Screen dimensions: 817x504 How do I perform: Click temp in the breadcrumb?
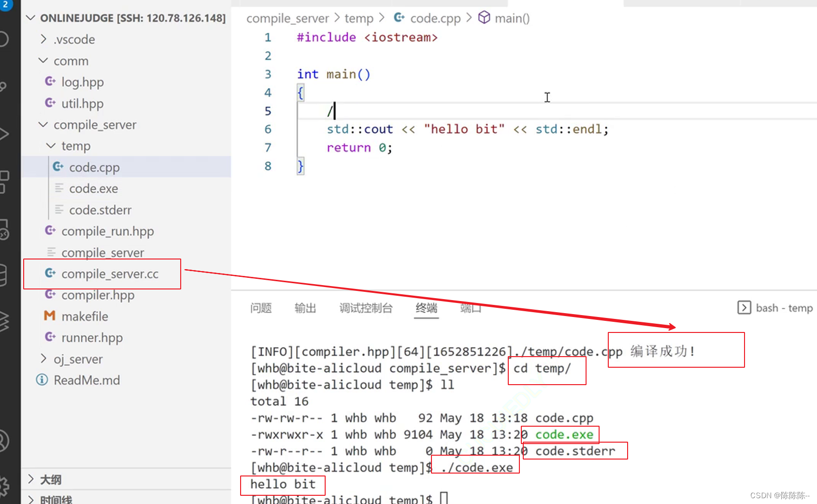coord(359,18)
